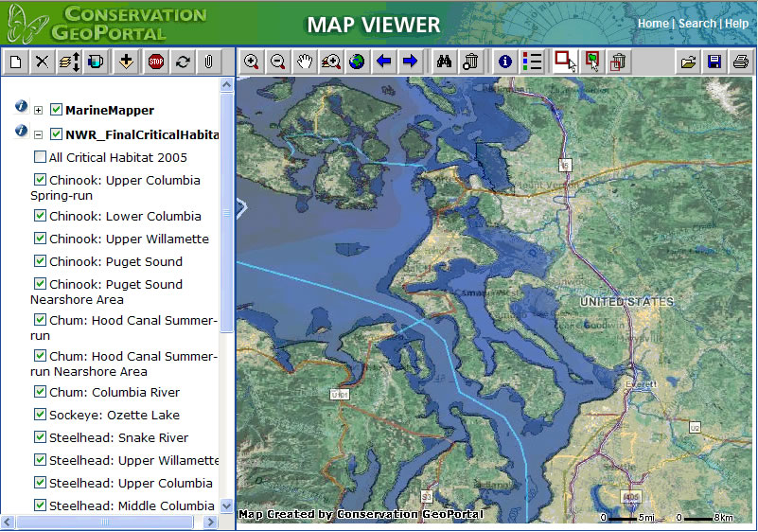Click the clear selection trash icon
The width and height of the screenshot is (758, 532).
618,62
